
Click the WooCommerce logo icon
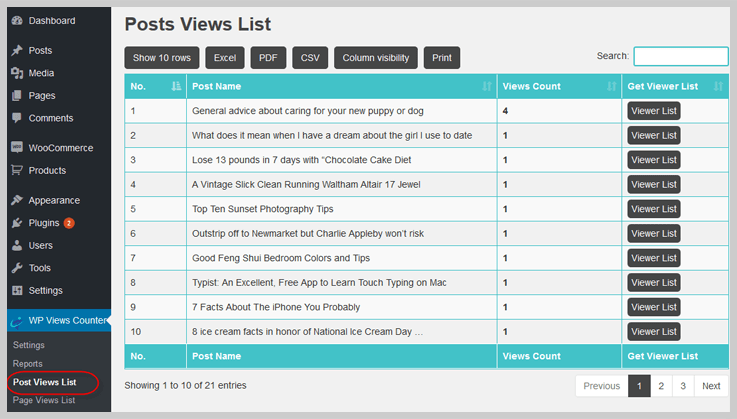tap(17, 147)
